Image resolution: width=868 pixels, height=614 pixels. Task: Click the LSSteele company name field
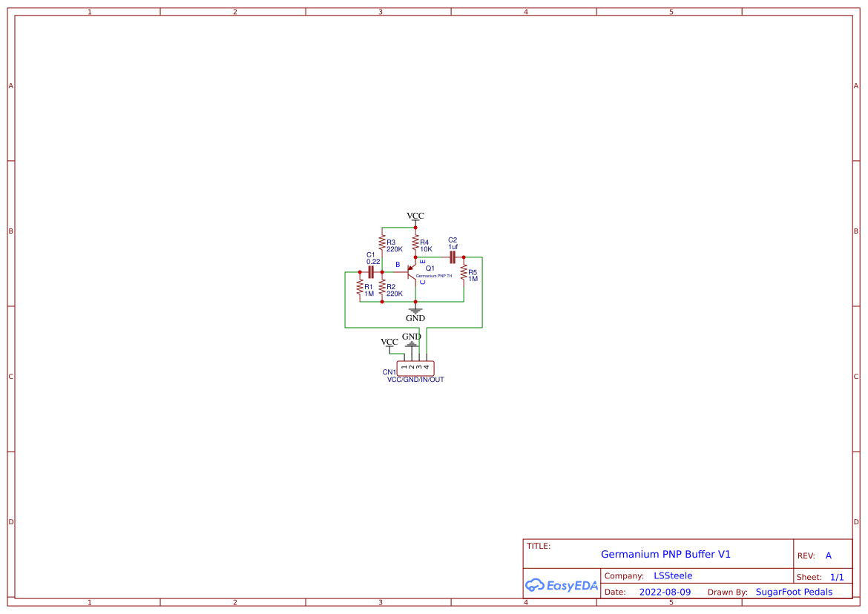point(673,575)
